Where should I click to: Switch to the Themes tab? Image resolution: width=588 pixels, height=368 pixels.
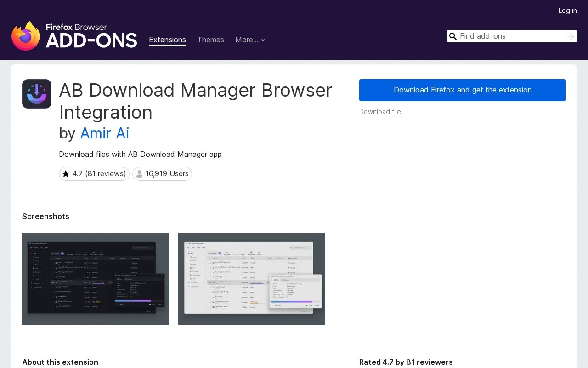210,40
